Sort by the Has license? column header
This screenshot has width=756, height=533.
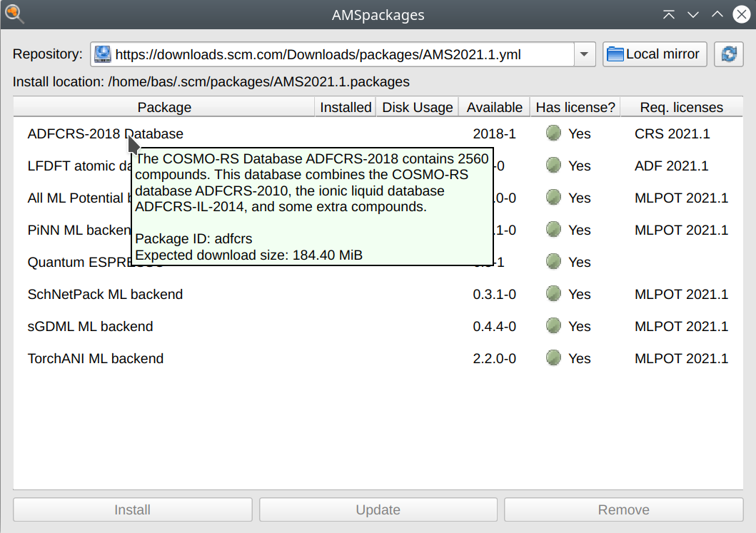coord(575,107)
